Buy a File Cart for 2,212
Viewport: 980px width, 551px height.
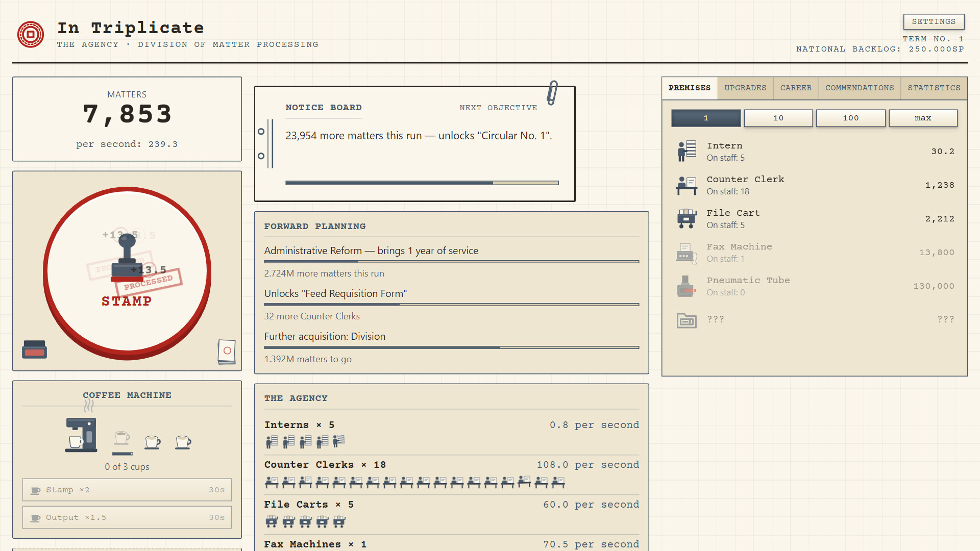pyautogui.click(x=815, y=219)
